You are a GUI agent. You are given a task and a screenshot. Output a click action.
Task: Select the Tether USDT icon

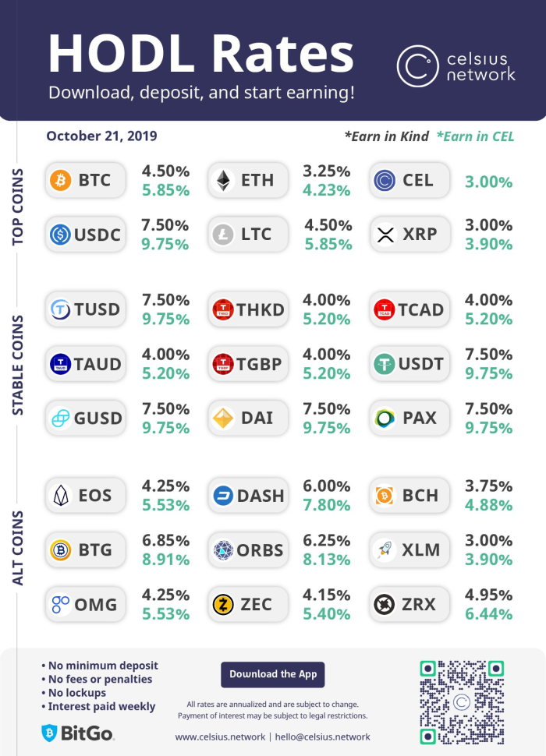click(385, 364)
